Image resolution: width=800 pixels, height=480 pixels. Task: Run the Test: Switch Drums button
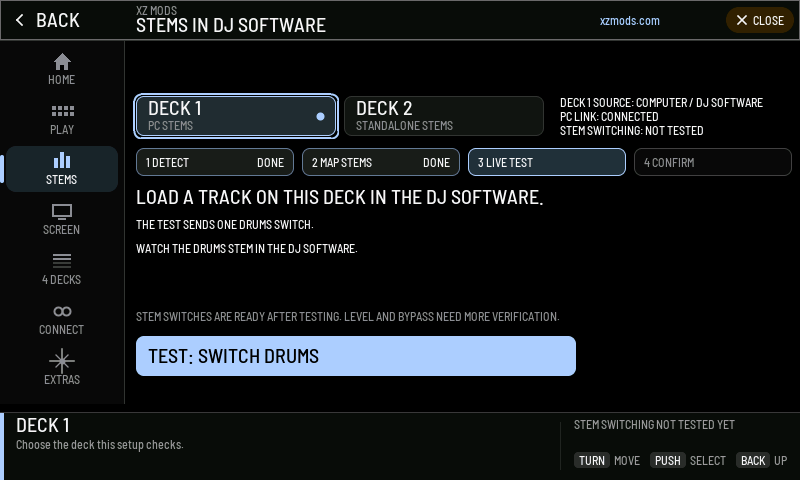click(x=356, y=356)
